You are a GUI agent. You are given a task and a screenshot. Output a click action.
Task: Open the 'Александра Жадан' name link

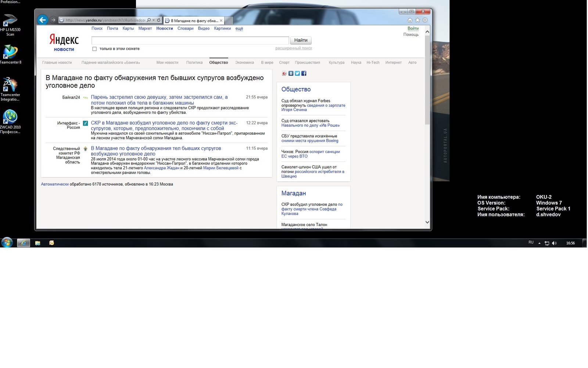[162, 168]
